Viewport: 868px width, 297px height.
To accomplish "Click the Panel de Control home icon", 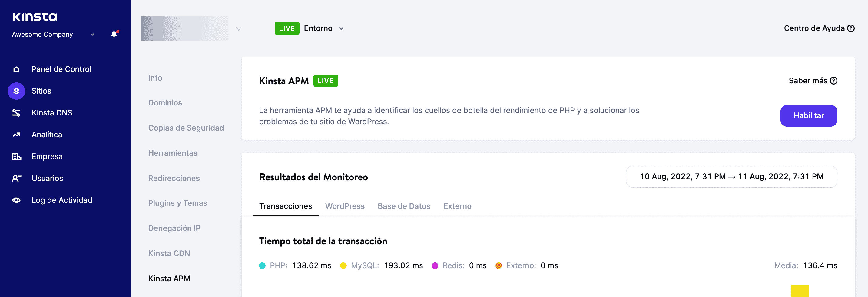I will [x=16, y=69].
